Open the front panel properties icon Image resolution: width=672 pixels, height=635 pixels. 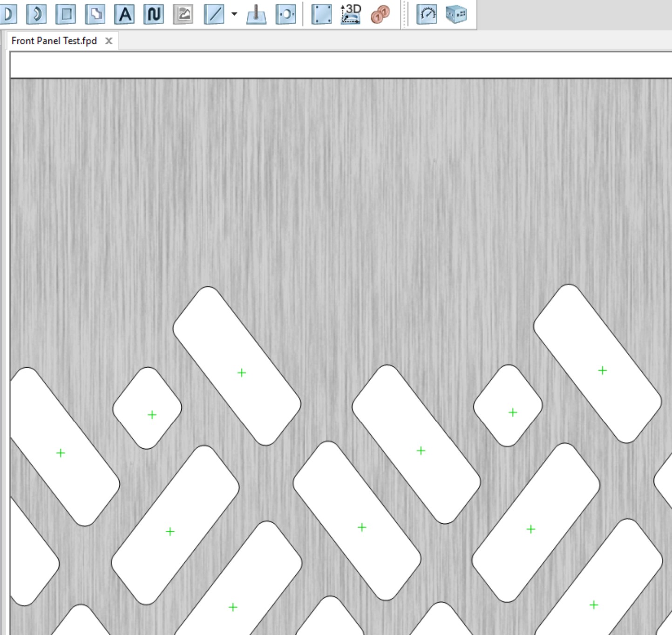[x=321, y=14]
